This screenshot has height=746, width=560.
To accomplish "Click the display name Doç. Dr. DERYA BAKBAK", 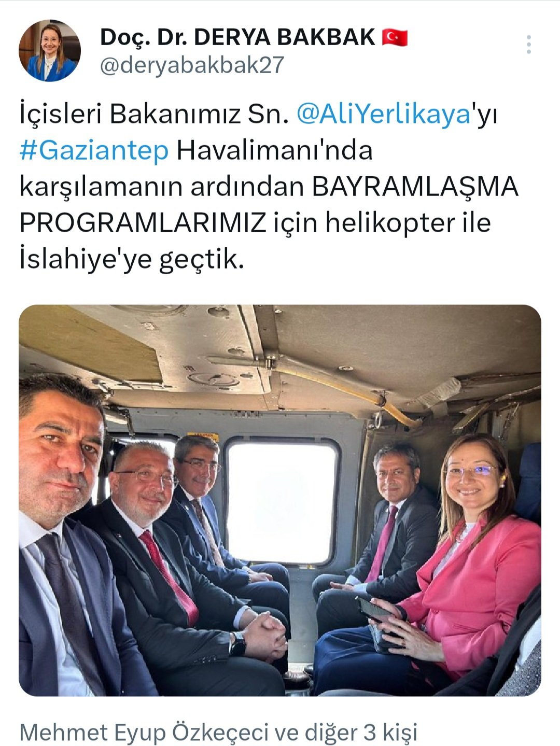I will pos(237,37).
